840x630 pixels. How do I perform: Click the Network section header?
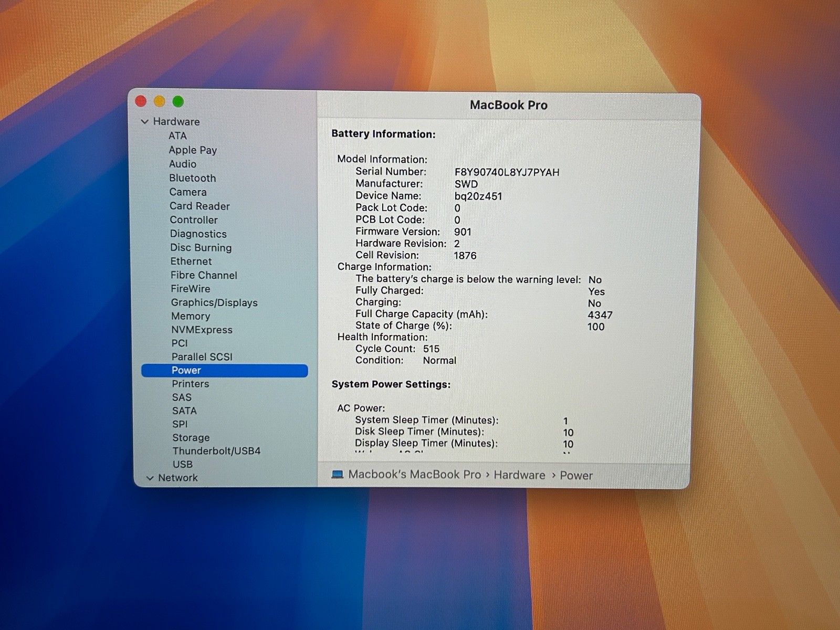coord(178,478)
